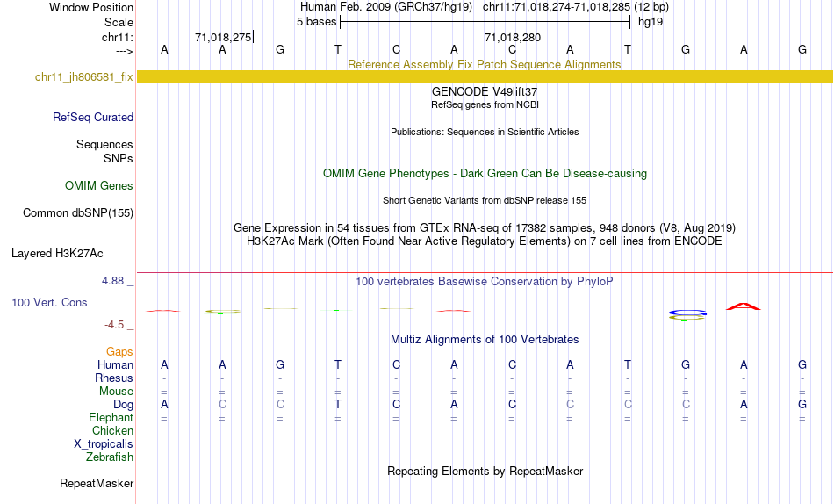The image size is (834, 504).
Task: Click the OMIM Gene Phenotypes track title
Action: coord(485,174)
